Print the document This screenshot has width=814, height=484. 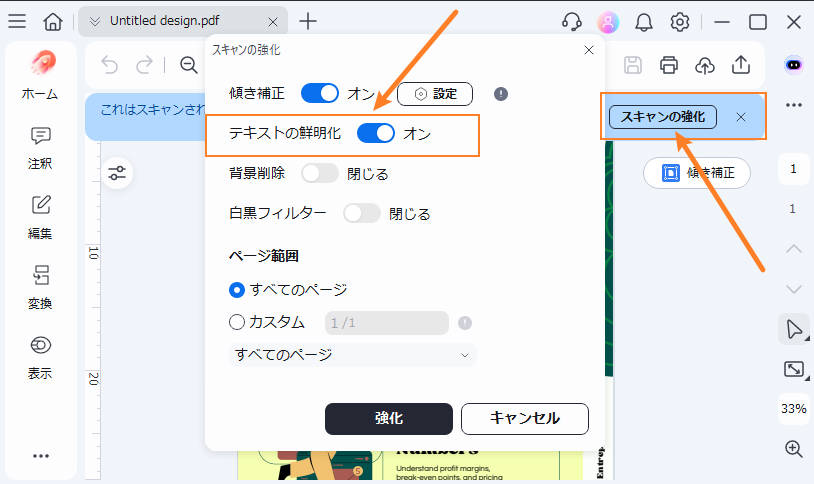point(669,65)
